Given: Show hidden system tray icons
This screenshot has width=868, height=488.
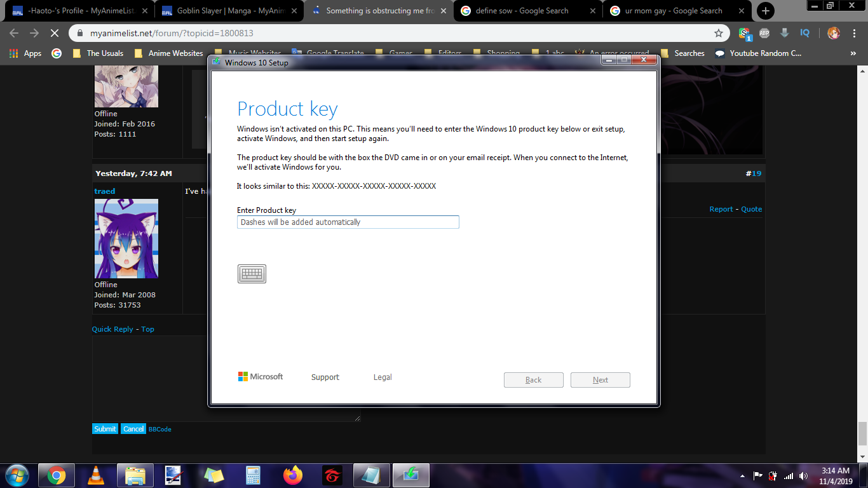Looking at the screenshot, I should 742,476.
